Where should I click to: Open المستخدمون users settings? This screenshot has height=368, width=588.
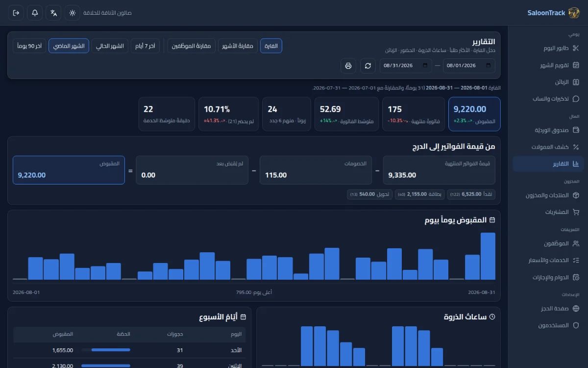(x=548, y=325)
